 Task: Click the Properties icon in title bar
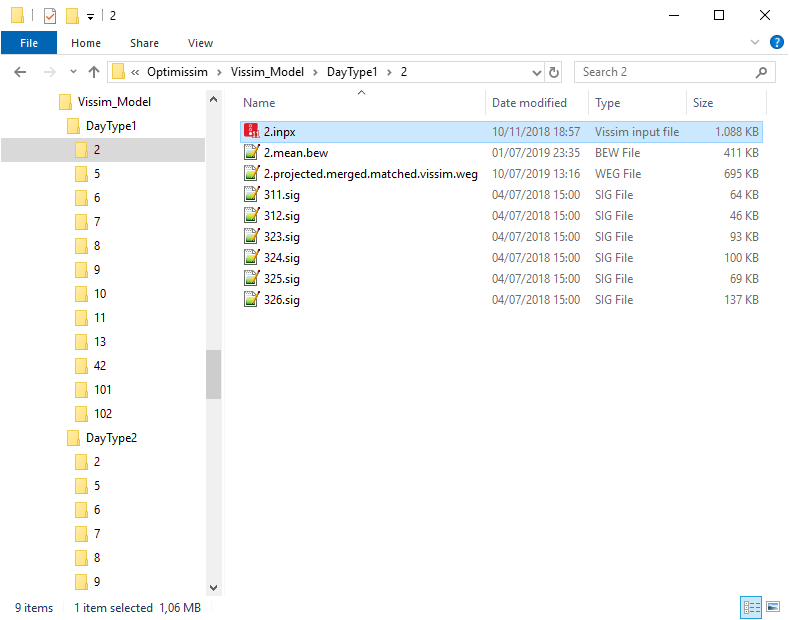coord(50,16)
